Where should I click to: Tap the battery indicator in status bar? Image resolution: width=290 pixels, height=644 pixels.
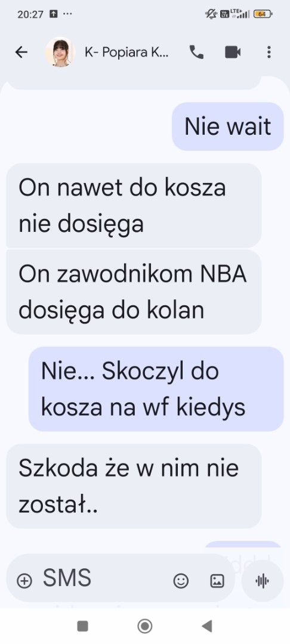click(x=263, y=14)
